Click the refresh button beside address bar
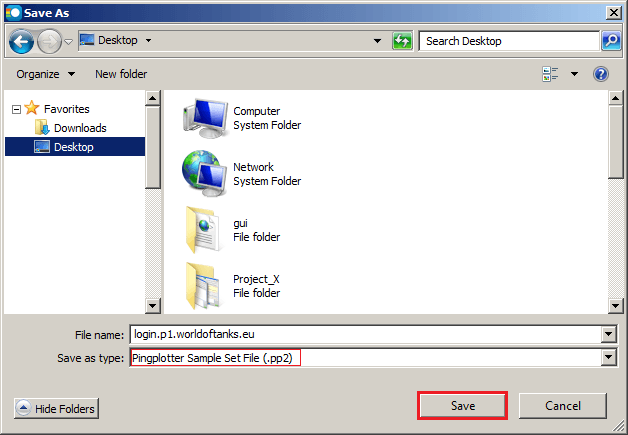The image size is (628, 435). [x=403, y=41]
